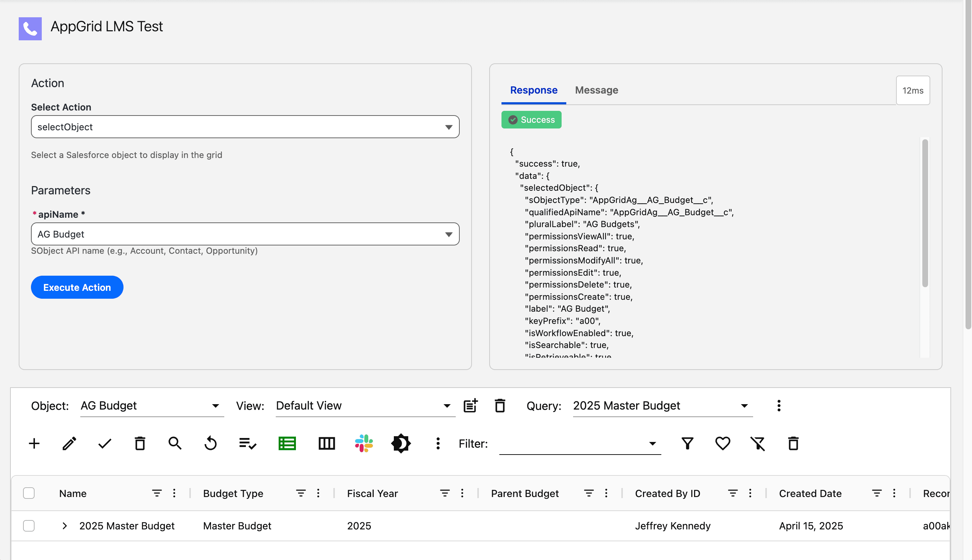Expand the 2025 Master Budget row
The height and width of the screenshot is (560, 972).
(x=65, y=526)
